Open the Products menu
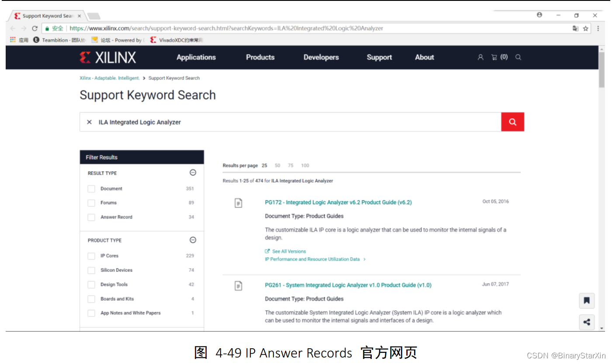 pyautogui.click(x=260, y=57)
